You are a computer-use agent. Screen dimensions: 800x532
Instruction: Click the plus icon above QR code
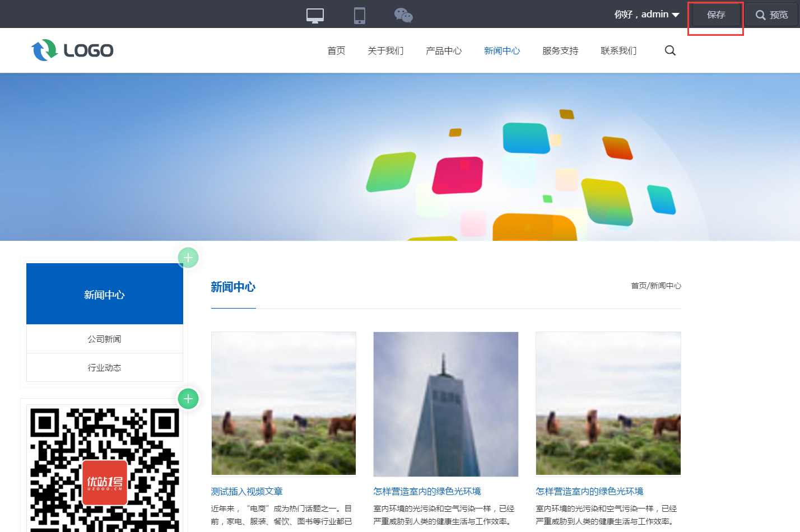[188, 399]
